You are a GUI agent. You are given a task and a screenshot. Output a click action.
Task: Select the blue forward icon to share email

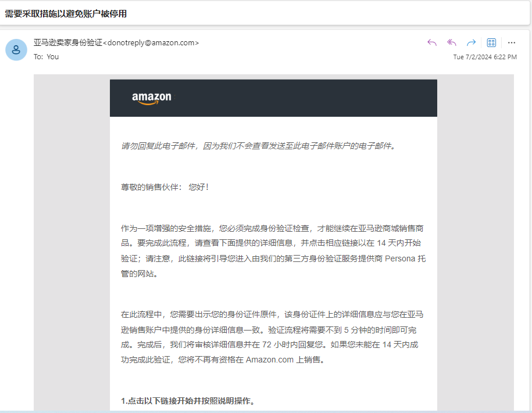[471, 42]
